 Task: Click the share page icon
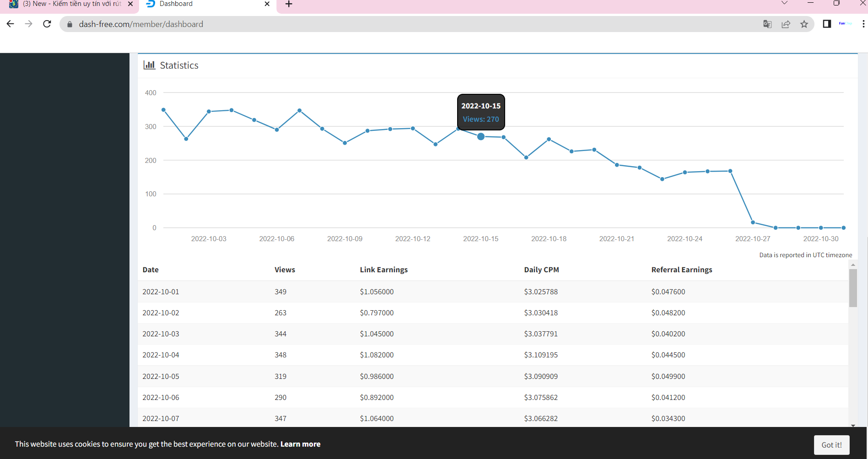pyautogui.click(x=786, y=24)
